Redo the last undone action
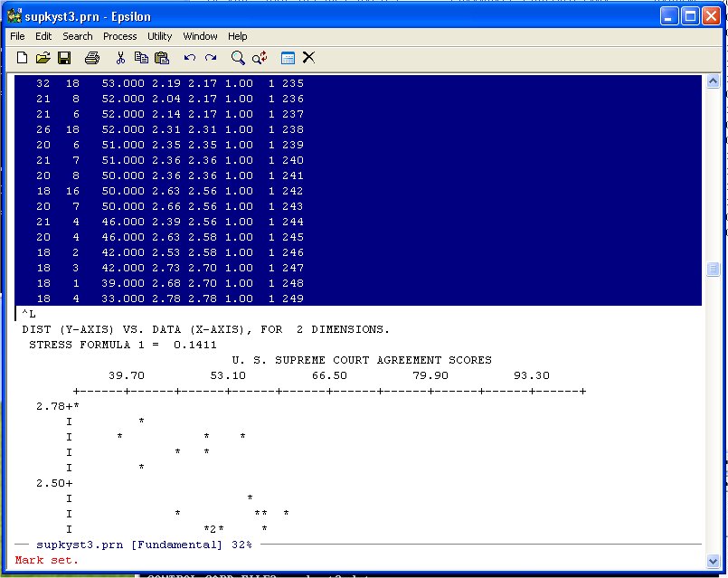This screenshot has height=578, width=728. click(211, 58)
